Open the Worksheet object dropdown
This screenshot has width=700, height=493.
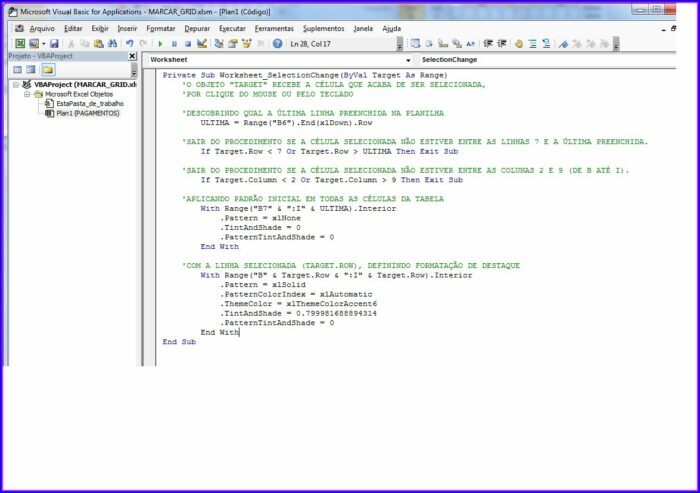click(408, 60)
